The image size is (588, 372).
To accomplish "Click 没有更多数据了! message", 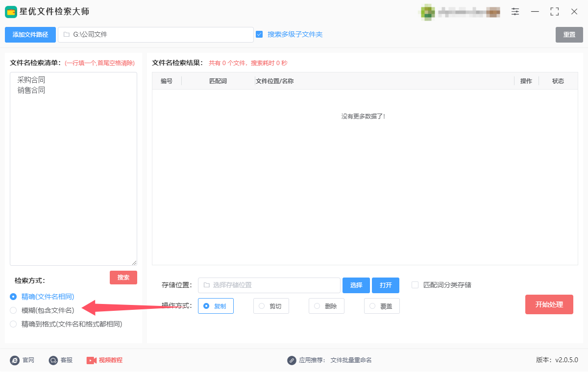I will [363, 116].
